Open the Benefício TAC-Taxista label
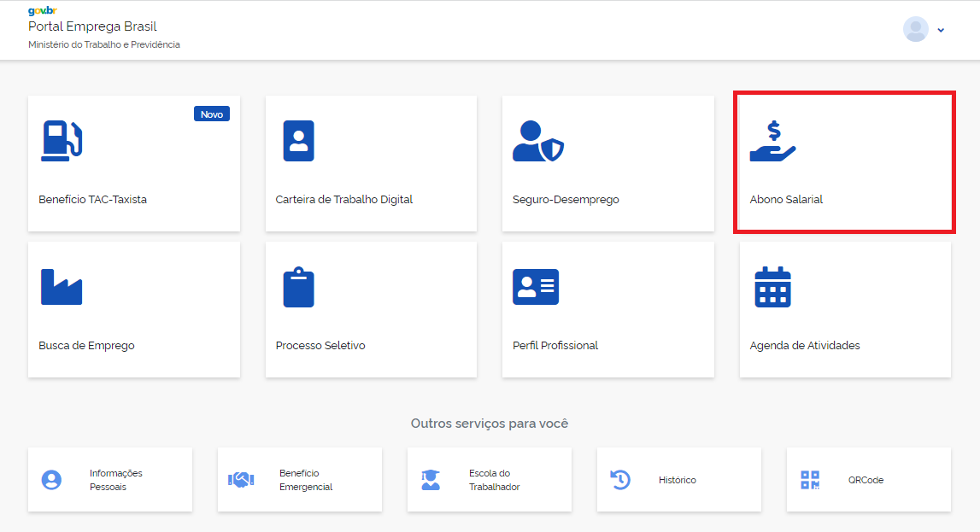The width and height of the screenshot is (980, 532). coord(92,199)
